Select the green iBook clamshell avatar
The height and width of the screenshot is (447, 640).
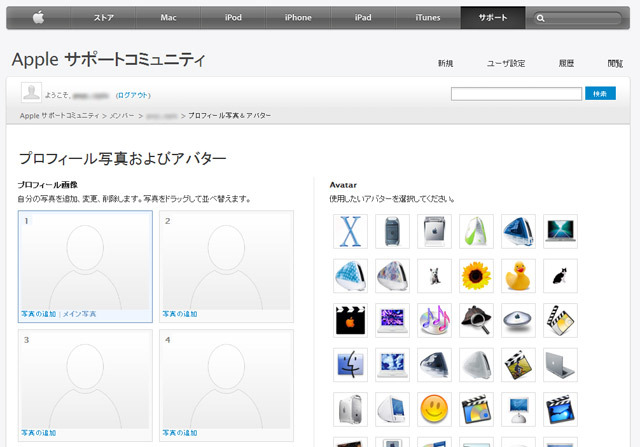(476, 231)
